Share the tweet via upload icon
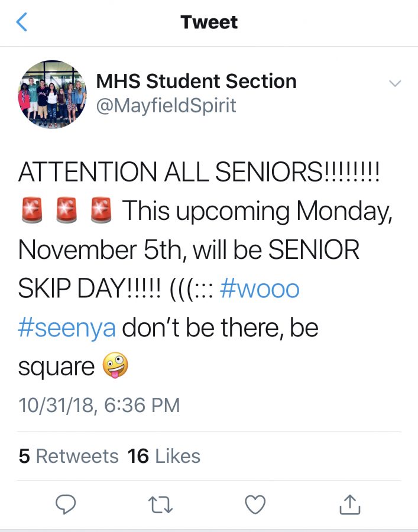Screen dimensions: 418x532 point(350,505)
